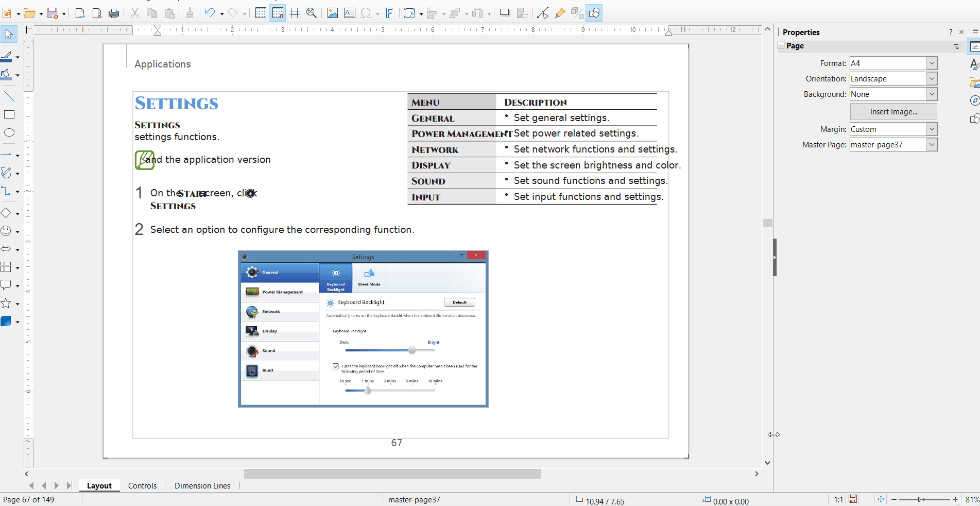
Task: Insert a text box
Action: click(350, 13)
